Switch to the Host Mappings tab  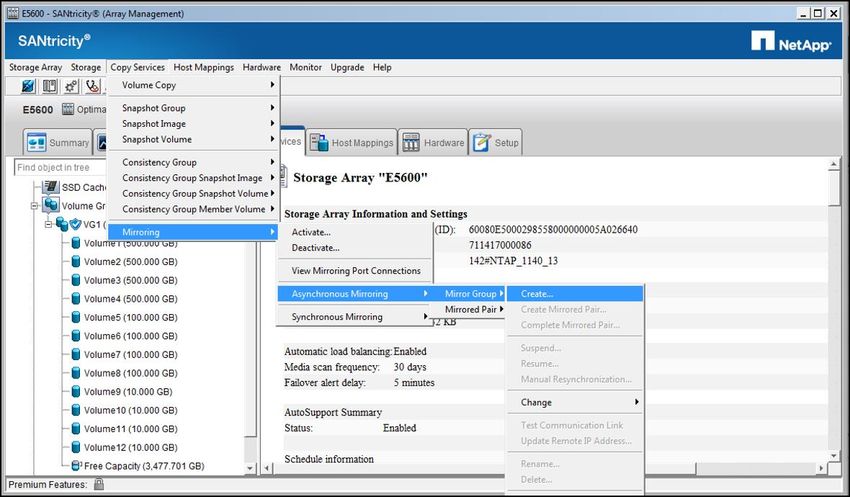point(352,143)
